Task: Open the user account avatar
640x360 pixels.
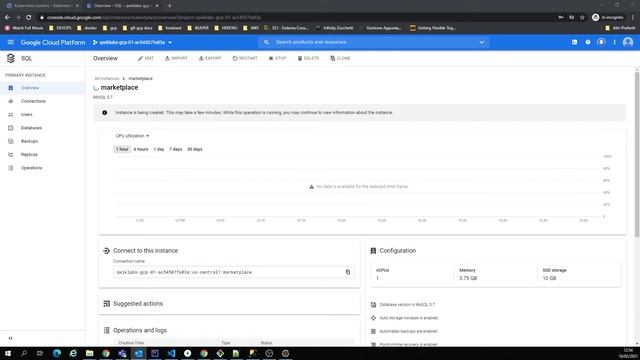Action: (628, 42)
